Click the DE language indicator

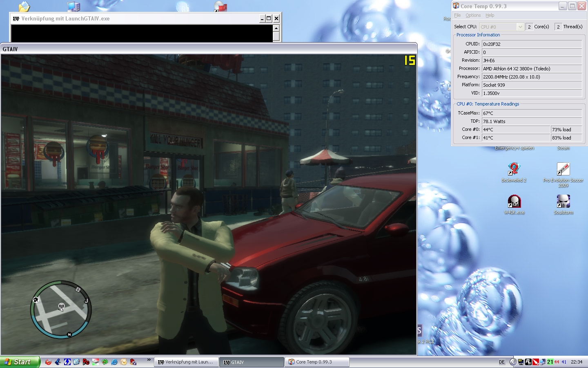tap(502, 362)
